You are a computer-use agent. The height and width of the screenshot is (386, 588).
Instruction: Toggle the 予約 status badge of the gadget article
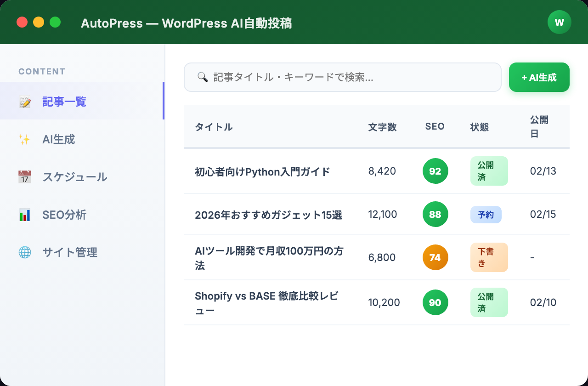coord(486,214)
